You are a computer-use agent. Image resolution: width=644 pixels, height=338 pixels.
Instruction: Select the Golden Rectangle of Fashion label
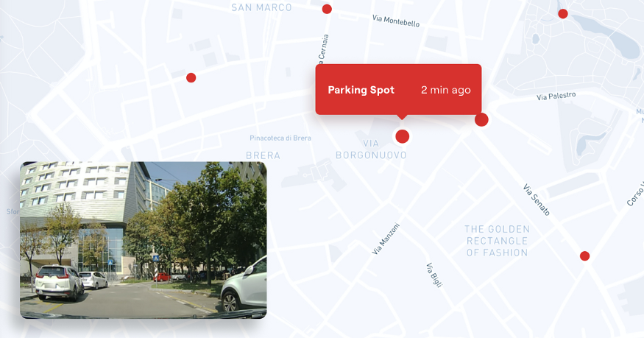[497, 241]
